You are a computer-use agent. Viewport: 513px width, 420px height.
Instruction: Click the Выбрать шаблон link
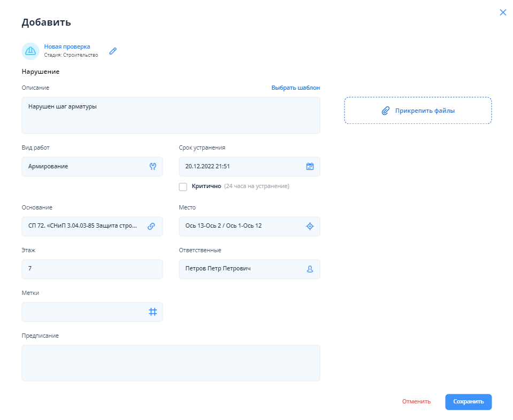(x=295, y=88)
